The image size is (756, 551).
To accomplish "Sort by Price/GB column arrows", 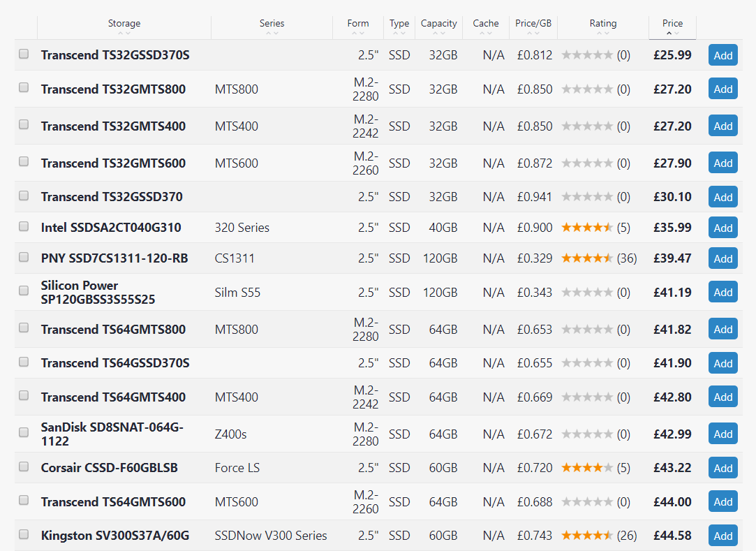I will (x=533, y=34).
